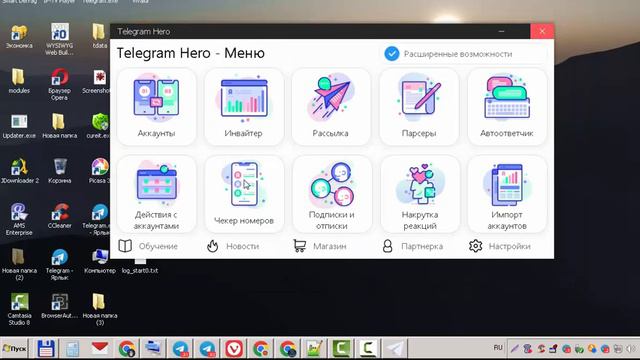Viewport: 640px width, 360px height.
Task: Open the Накрутка реакций tile
Action: pos(420,195)
